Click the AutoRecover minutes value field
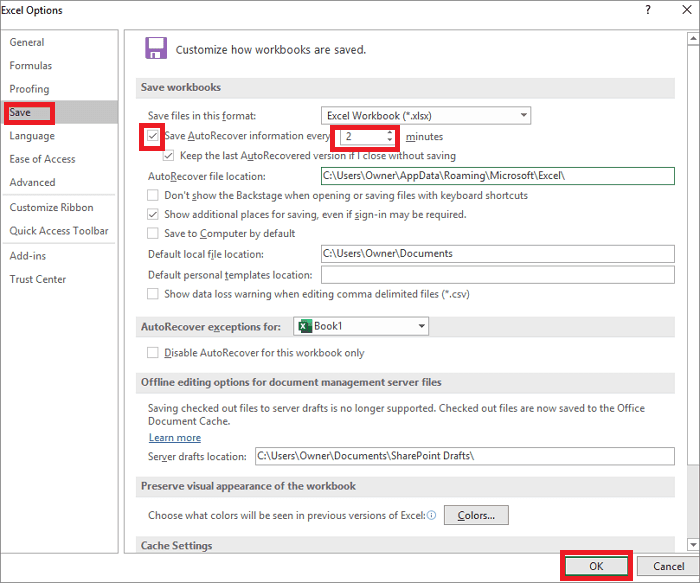Screen dimensions: 700x583 pos(363,137)
